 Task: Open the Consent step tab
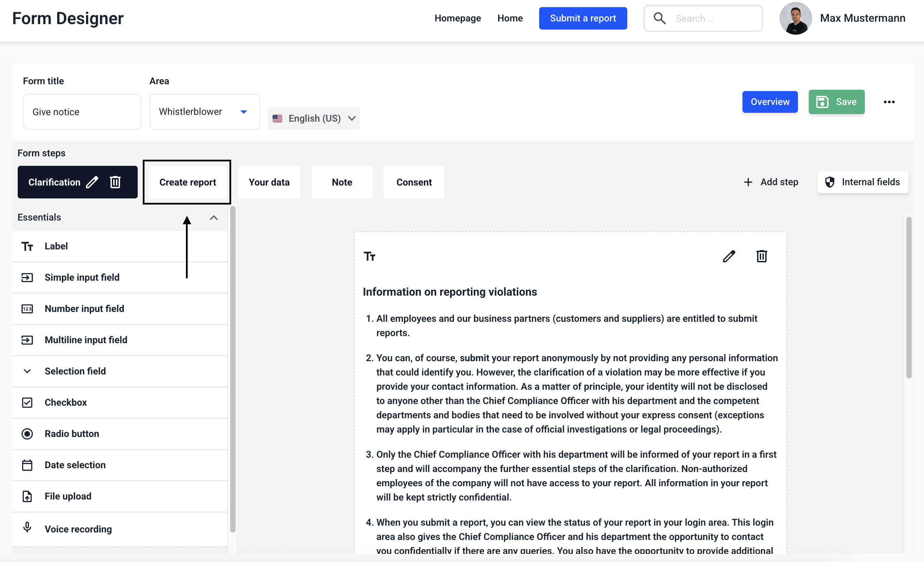coord(414,182)
